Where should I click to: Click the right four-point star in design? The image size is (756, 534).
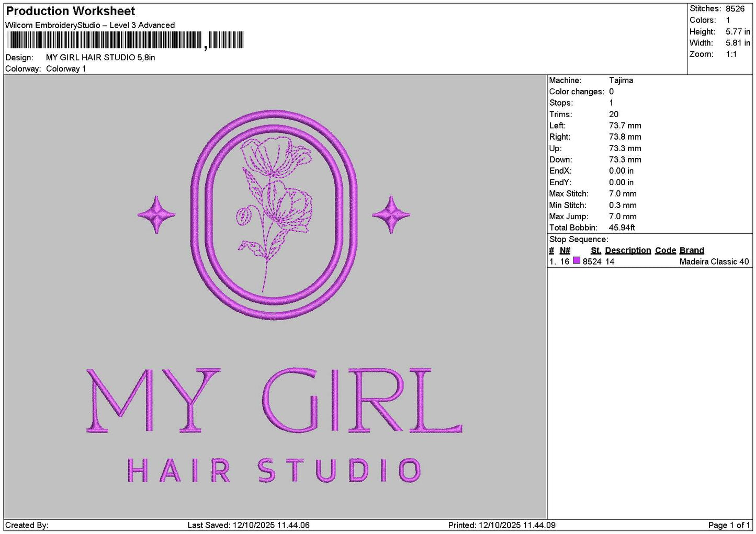[391, 214]
